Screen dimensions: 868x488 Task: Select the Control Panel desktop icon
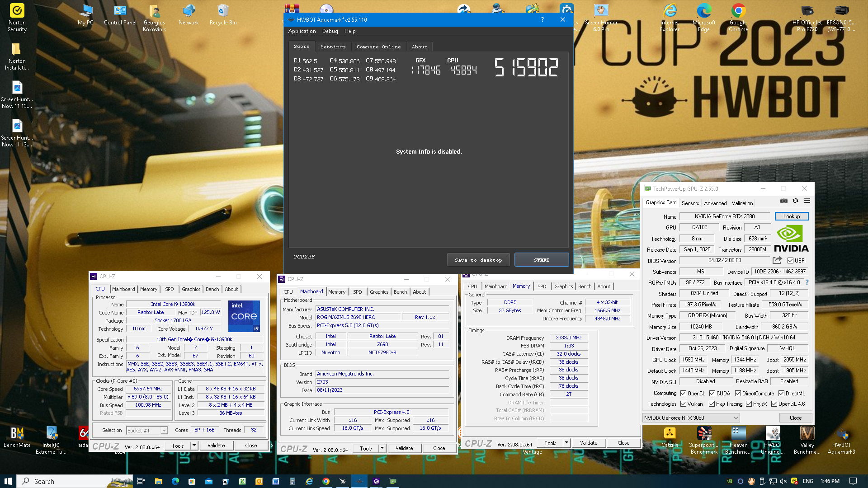click(x=120, y=15)
